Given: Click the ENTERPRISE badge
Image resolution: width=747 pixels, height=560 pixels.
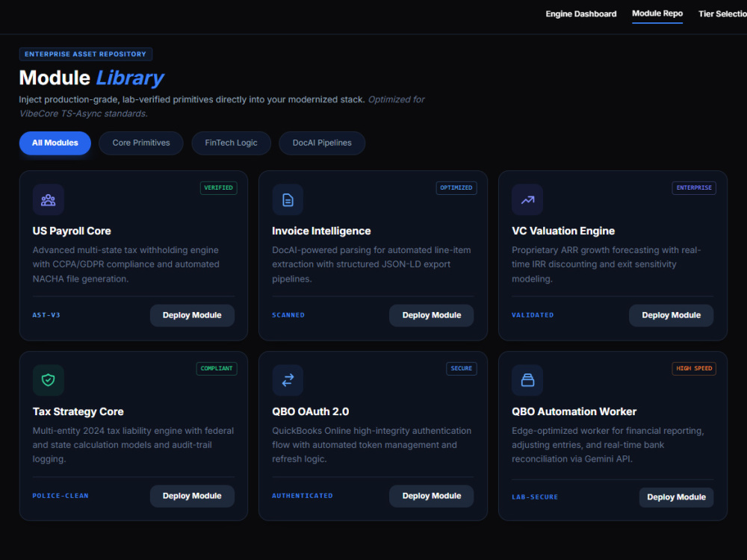Looking at the screenshot, I should click(694, 187).
